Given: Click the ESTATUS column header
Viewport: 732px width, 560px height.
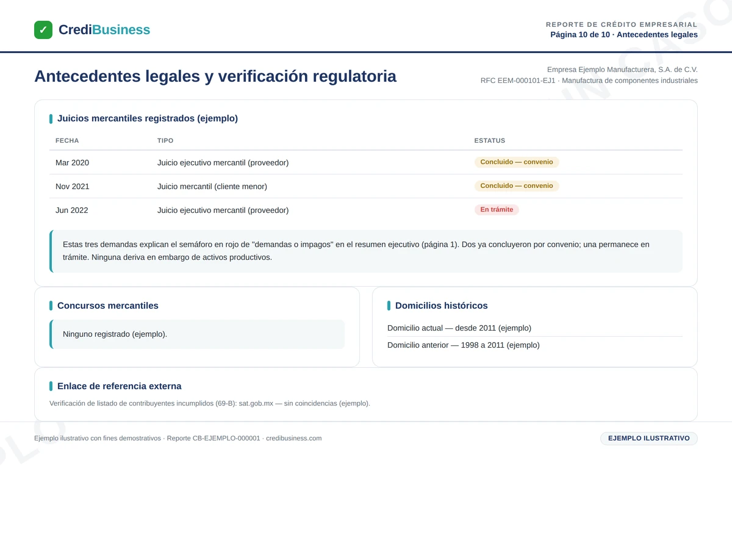Looking at the screenshot, I should pyautogui.click(x=490, y=141).
